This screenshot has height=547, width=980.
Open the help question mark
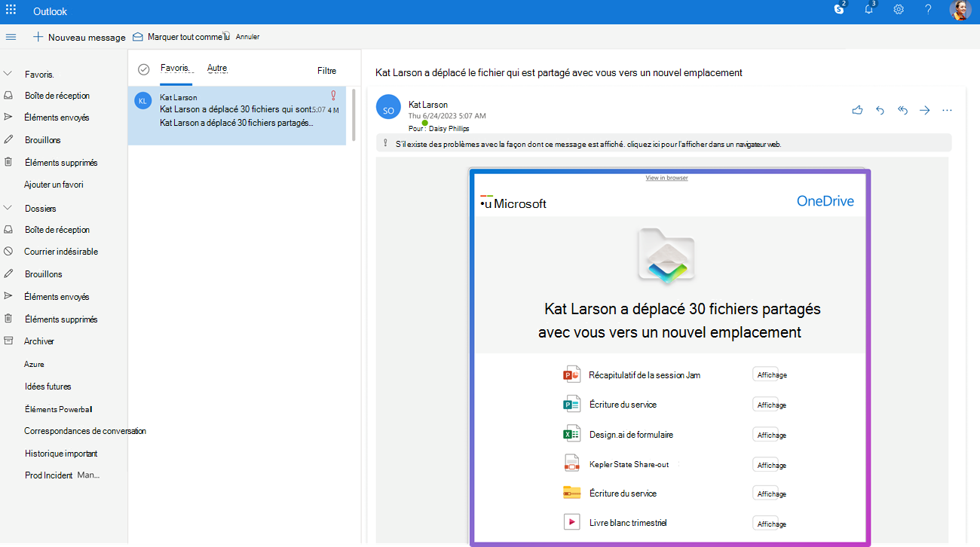coord(928,10)
